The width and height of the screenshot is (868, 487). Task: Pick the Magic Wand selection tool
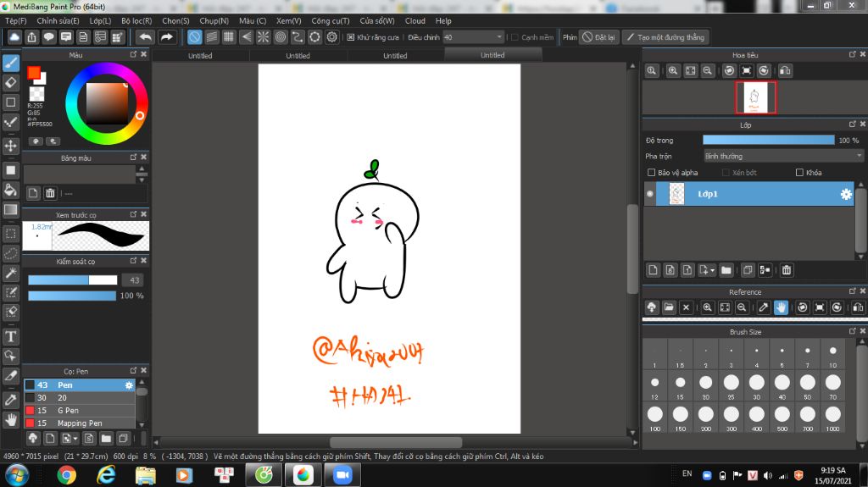[x=11, y=273]
